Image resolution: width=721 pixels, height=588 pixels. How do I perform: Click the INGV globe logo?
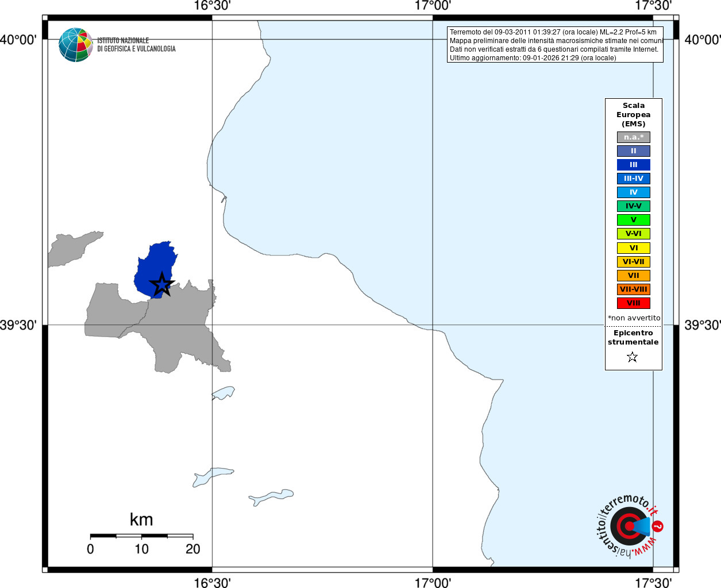pyautogui.click(x=75, y=45)
